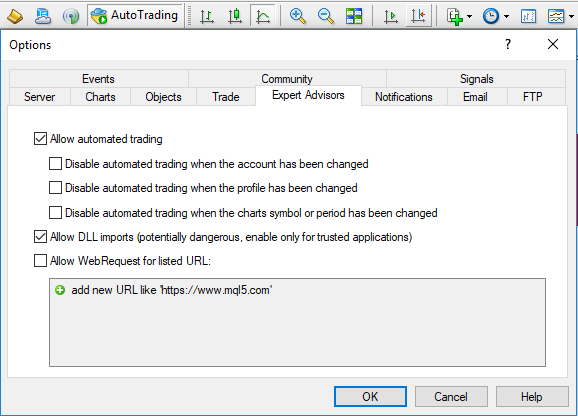This screenshot has width=578, height=416.
Task: Open the Help button
Action: pyautogui.click(x=532, y=396)
